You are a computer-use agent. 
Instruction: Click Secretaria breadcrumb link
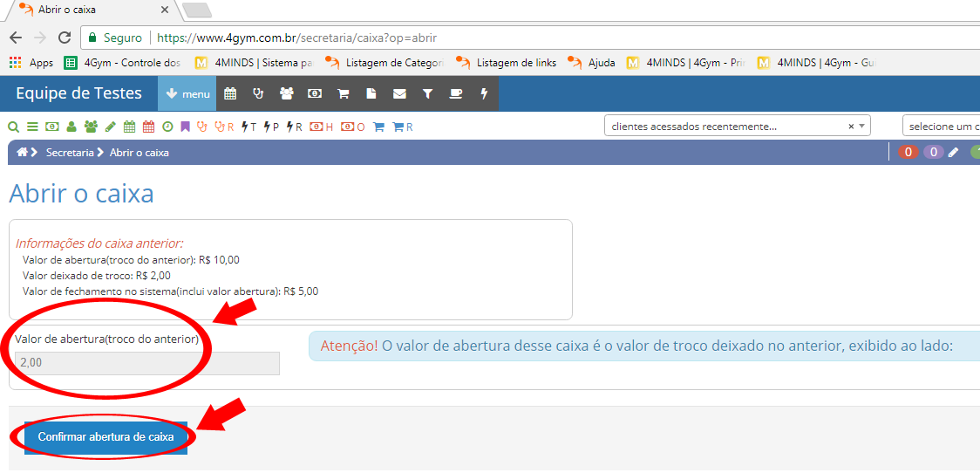[x=70, y=153]
